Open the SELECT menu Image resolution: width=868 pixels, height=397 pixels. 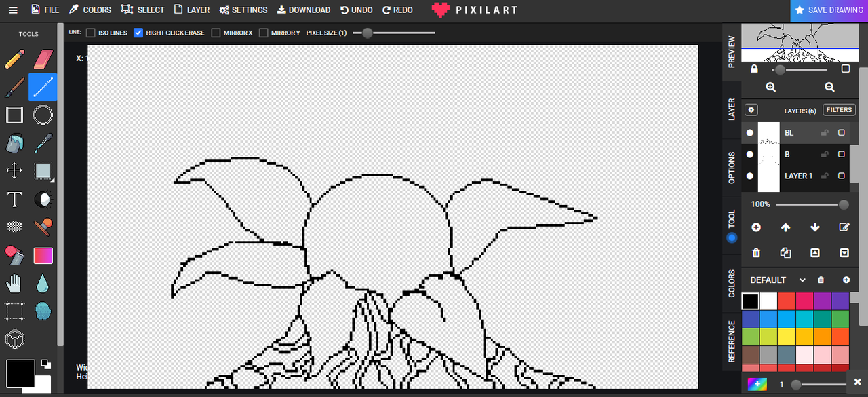pyautogui.click(x=143, y=10)
